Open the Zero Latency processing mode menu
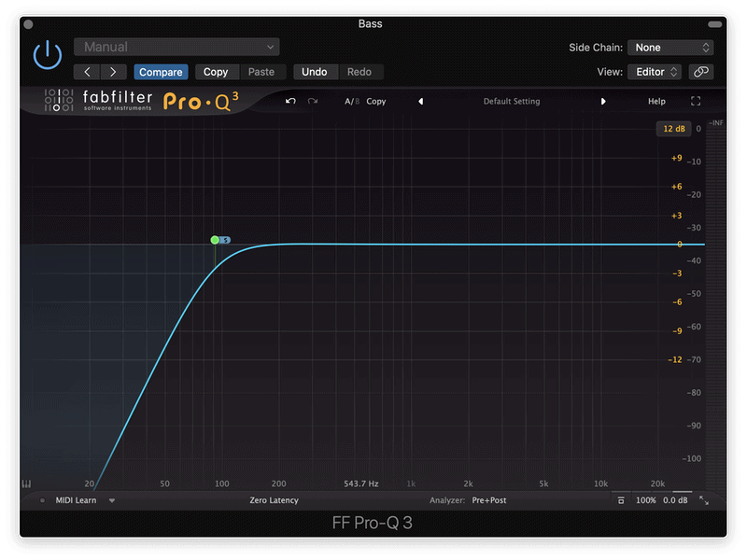Screen dimensions: 747x560 (x=274, y=500)
